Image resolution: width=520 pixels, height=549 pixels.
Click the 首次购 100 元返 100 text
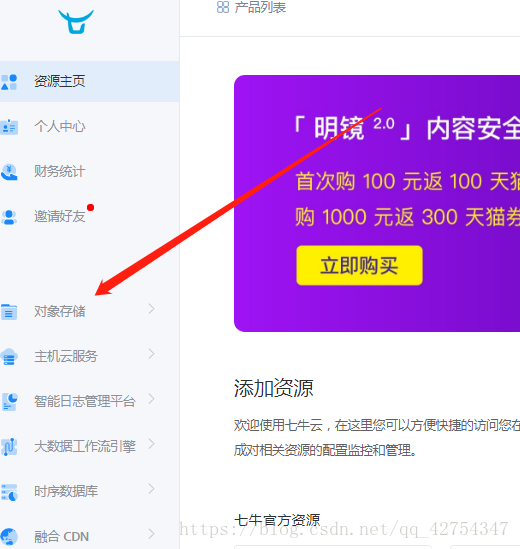click(389, 181)
